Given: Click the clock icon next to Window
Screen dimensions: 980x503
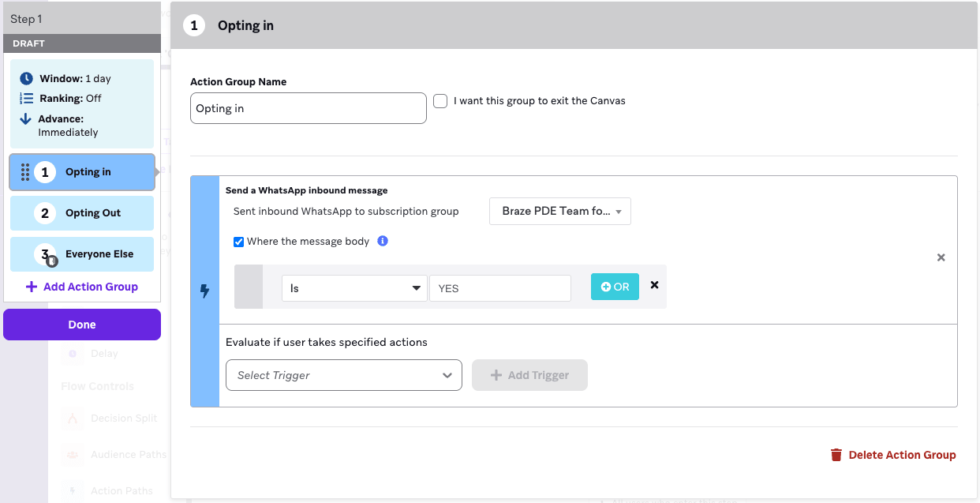Looking at the screenshot, I should point(27,79).
